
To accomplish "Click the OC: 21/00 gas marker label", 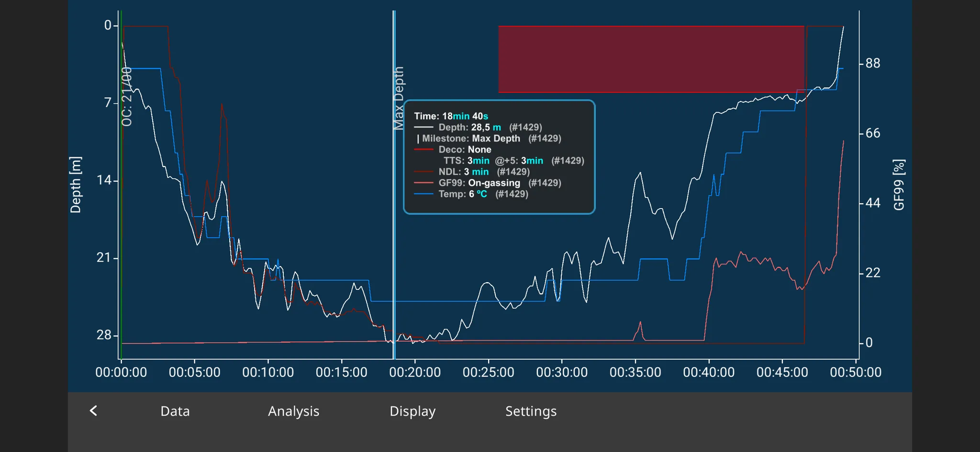I will (x=126, y=97).
